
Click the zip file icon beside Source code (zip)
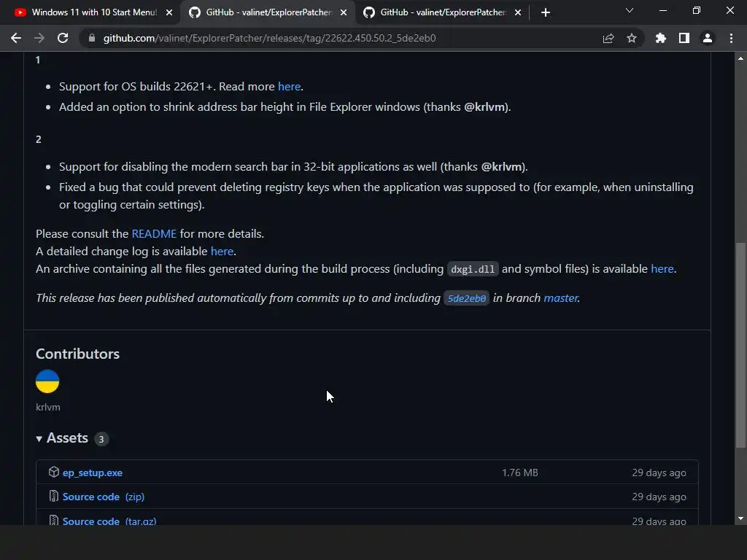pos(54,496)
